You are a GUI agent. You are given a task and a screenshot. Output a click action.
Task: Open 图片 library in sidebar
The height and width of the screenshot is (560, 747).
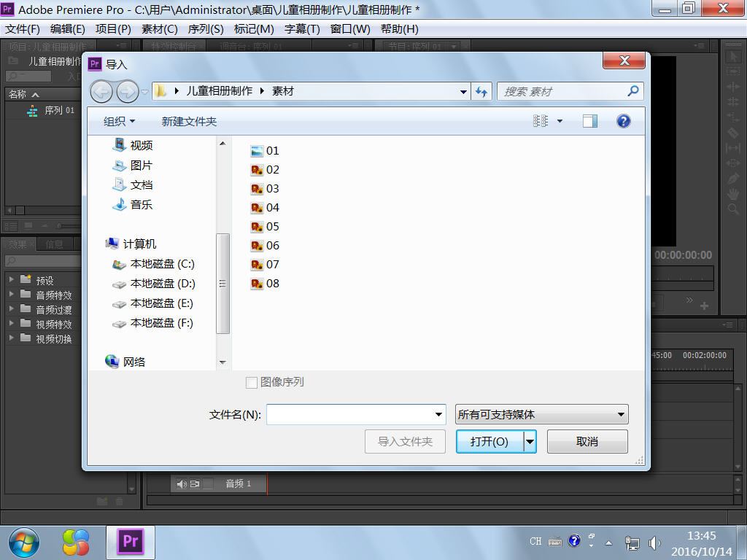pyautogui.click(x=133, y=166)
